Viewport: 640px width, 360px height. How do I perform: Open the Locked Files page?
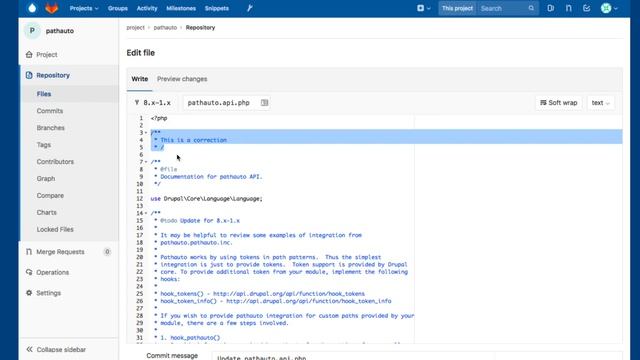pyautogui.click(x=55, y=229)
